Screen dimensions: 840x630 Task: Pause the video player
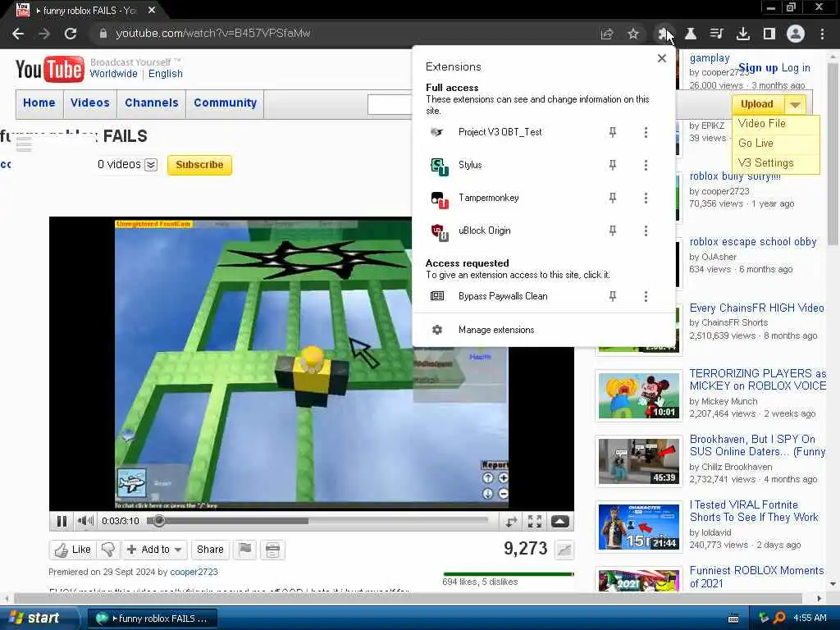click(62, 521)
